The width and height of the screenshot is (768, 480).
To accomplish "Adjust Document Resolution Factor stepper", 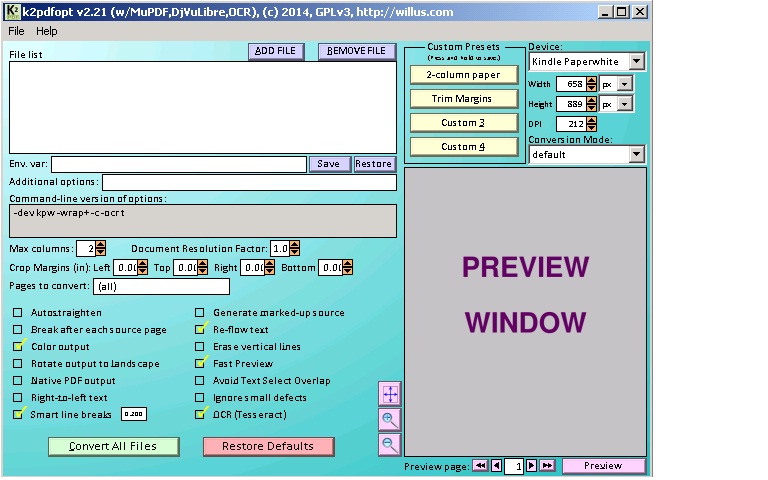I will pos(294,248).
